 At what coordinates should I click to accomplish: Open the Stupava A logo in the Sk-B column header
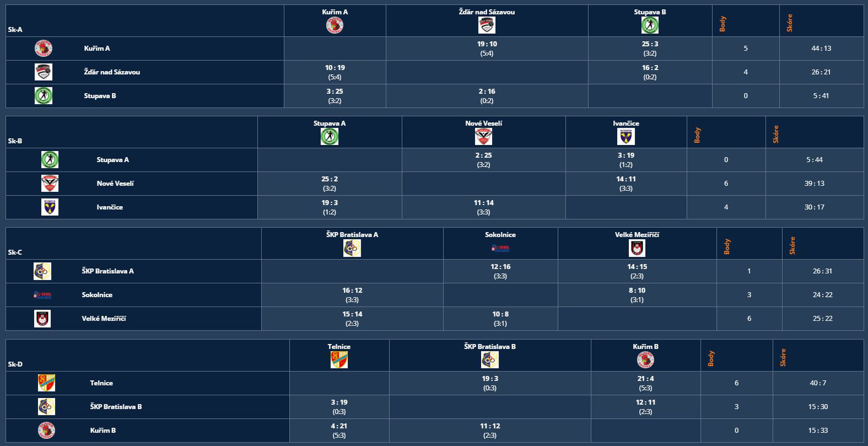pyautogui.click(x=329, y=137)
